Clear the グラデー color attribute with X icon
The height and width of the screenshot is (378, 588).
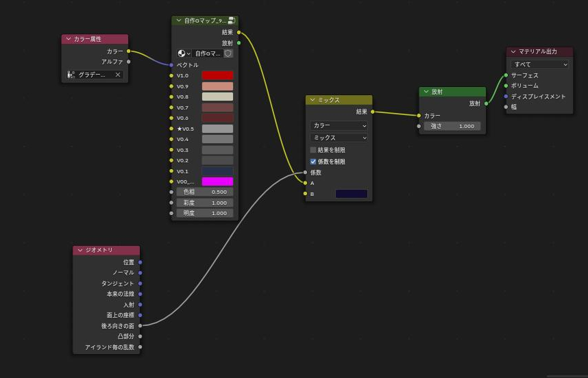click(118, 75)
